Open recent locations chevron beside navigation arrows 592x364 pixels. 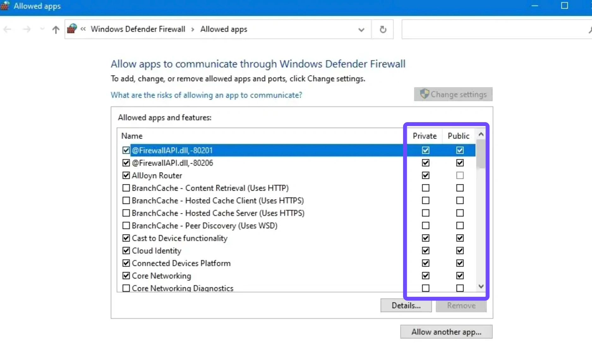coord(42,29)
